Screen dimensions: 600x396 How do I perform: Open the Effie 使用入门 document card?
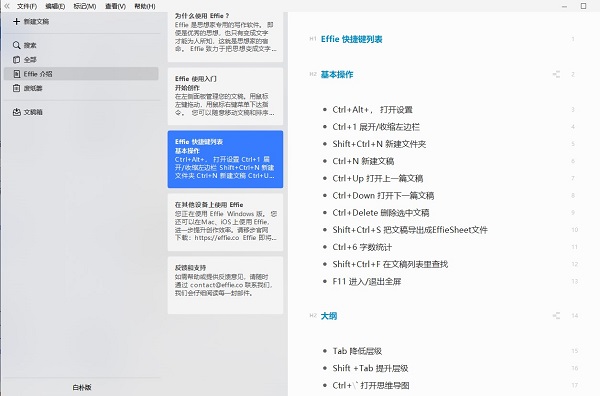pyautogui.click(x=225, y=96)
